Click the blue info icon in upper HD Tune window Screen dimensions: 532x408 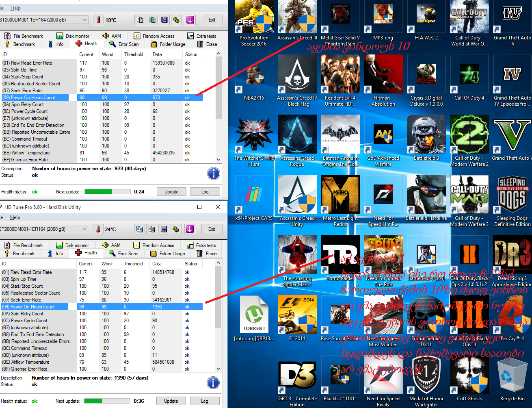[x=214, y=174]
